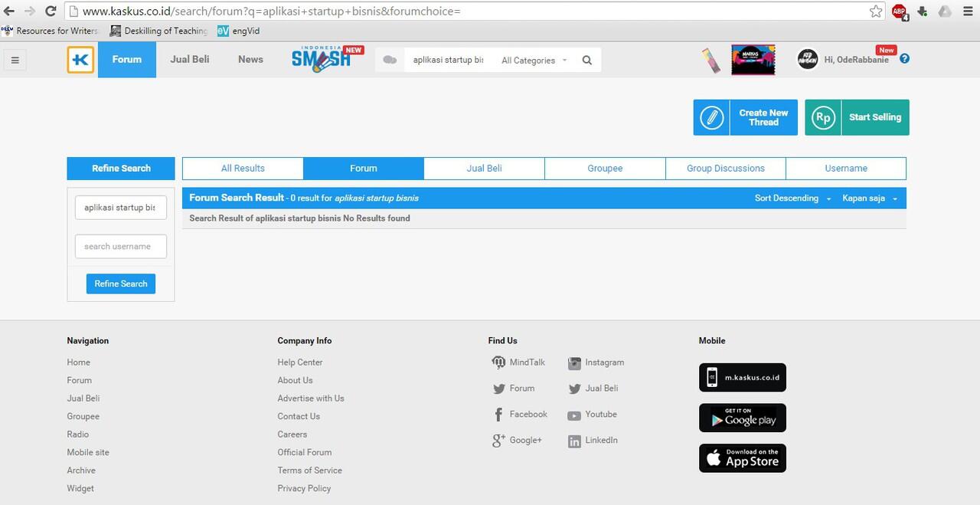Viewport: 980px width, 505px height.
Task: Click the Refine Search button
Action: click(x=120, y=284)
